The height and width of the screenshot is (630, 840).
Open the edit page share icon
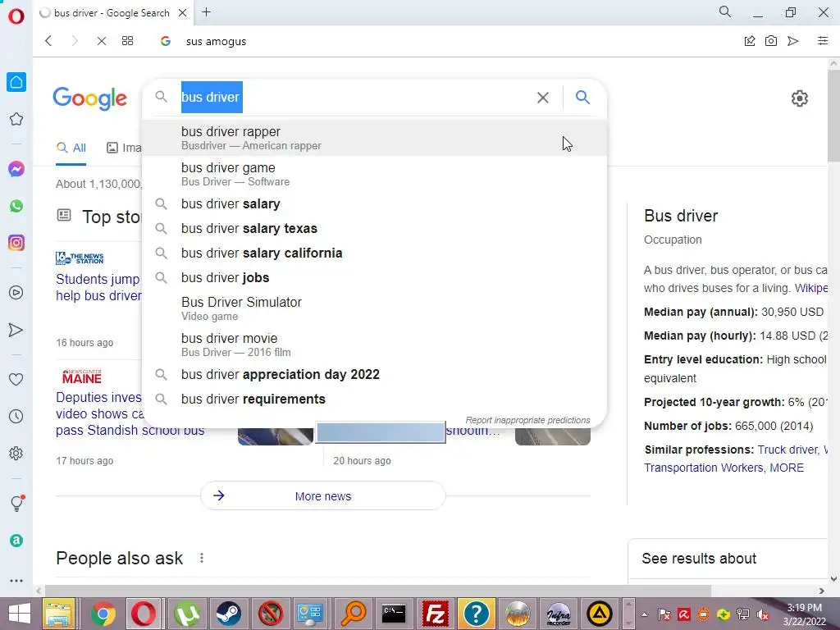click(750, 41)
